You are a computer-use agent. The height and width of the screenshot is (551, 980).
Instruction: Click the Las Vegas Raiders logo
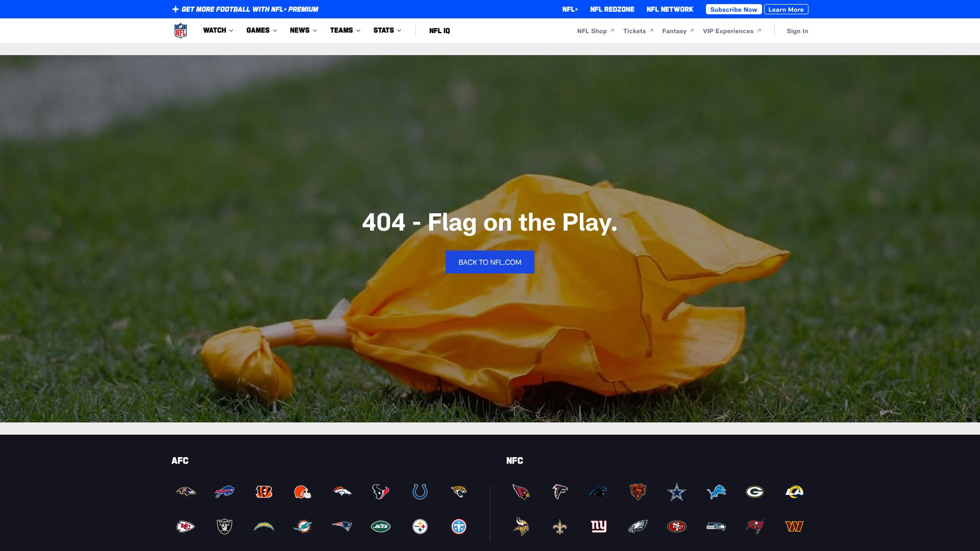coord(225,527)
